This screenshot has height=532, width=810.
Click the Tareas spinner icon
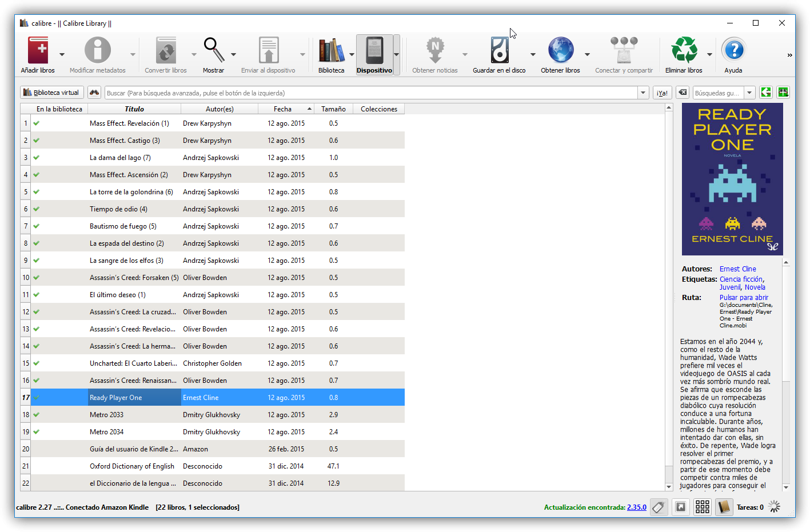775,507
